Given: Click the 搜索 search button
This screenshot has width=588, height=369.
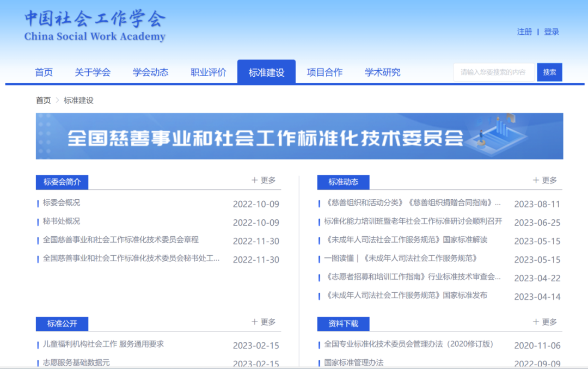Looking at the screenshot, I should click(549, 72).
